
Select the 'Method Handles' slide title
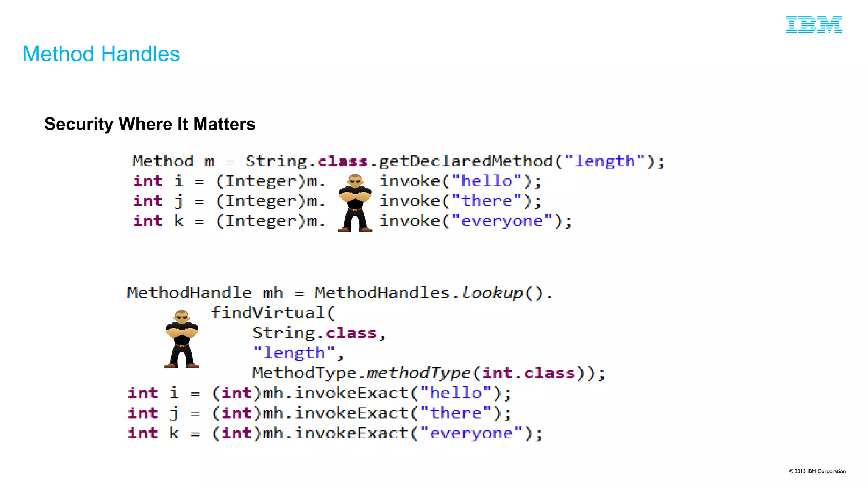point(101,54)
